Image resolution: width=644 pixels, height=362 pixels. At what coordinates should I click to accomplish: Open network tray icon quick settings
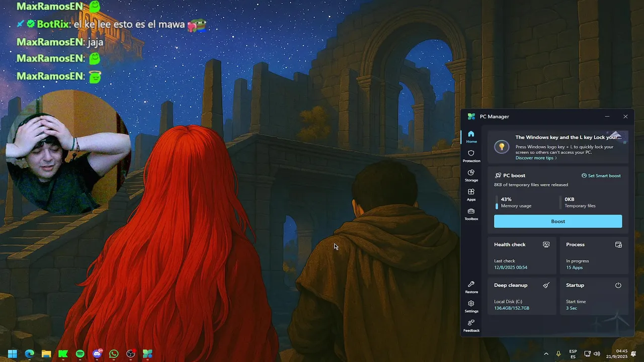point(588,354)
